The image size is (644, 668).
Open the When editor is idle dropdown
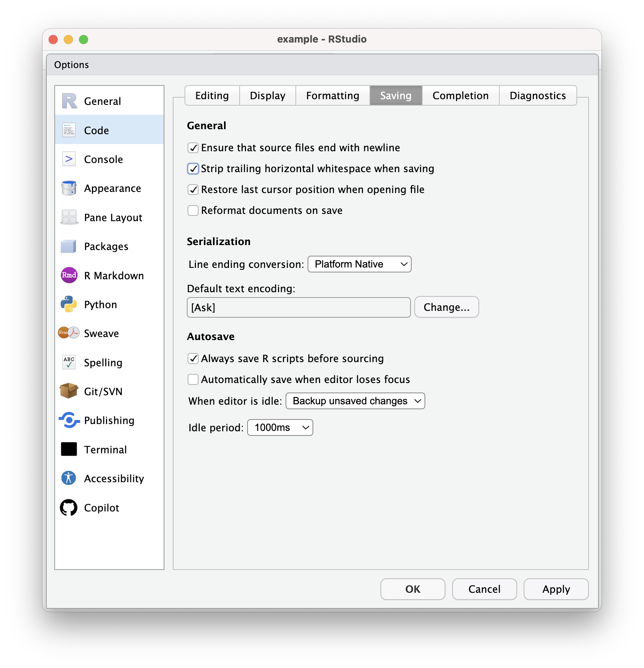tap(355, 401)
